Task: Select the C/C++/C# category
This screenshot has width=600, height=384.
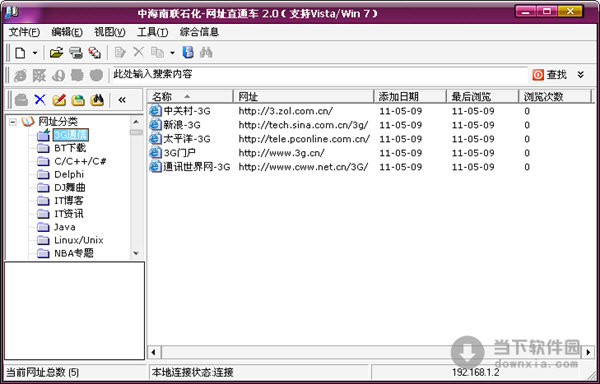Action: (80, 161)
